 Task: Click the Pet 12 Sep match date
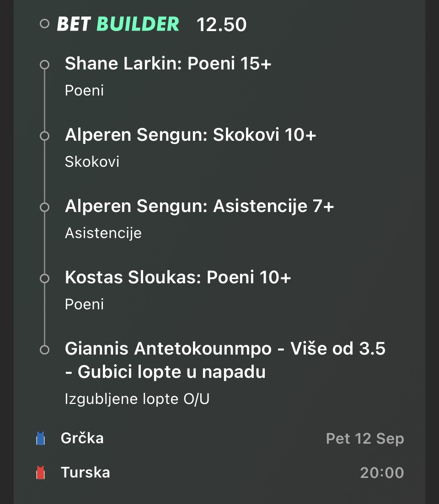point(365,439)
